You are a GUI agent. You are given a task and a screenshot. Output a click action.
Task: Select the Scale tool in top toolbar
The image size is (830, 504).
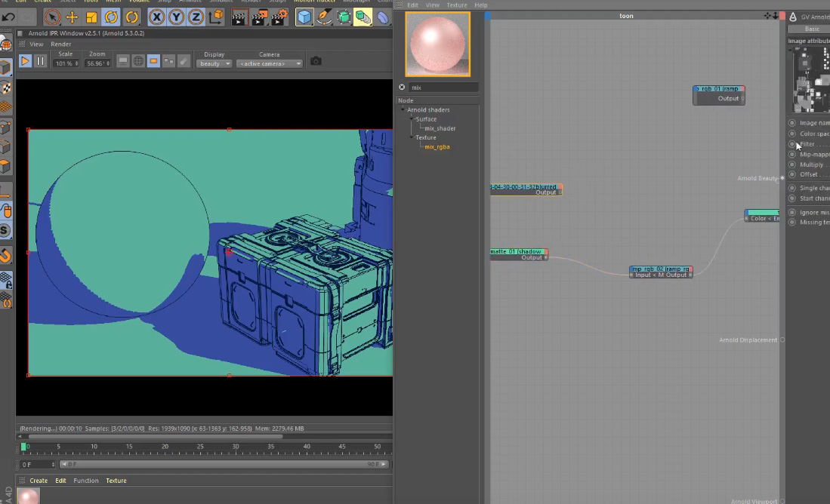pyautogui.click(x=91, y=17)
